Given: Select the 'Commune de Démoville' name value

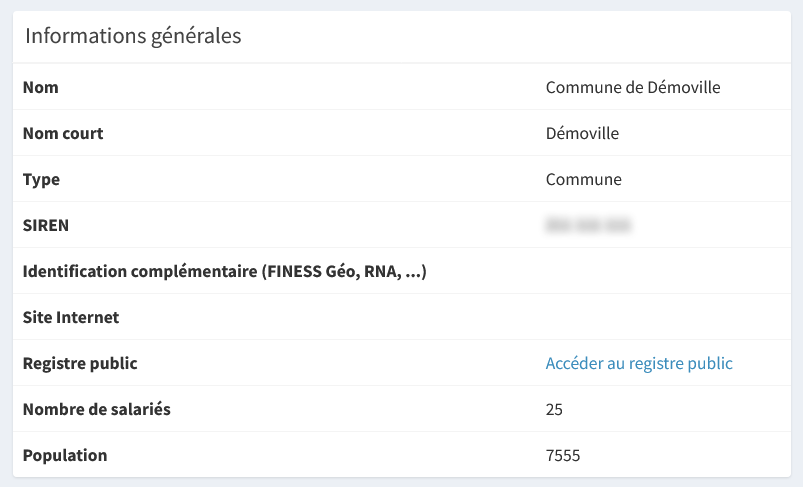Looking at the screenshot, I should click(633, 88).
